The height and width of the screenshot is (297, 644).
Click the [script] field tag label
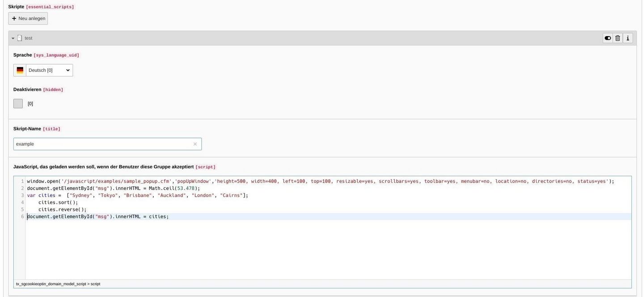coord(205,167)
